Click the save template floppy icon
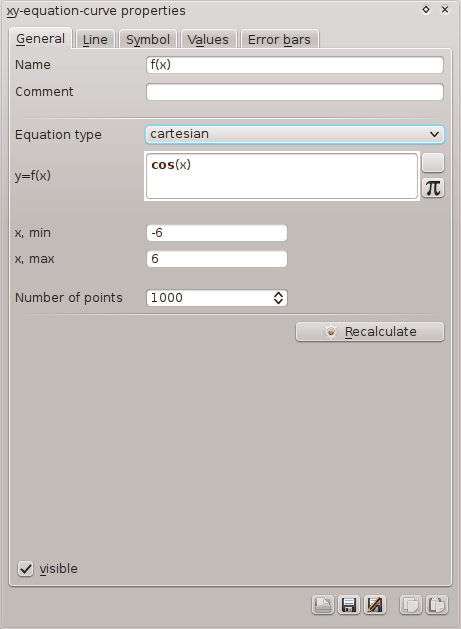 [x=349, y=605]
